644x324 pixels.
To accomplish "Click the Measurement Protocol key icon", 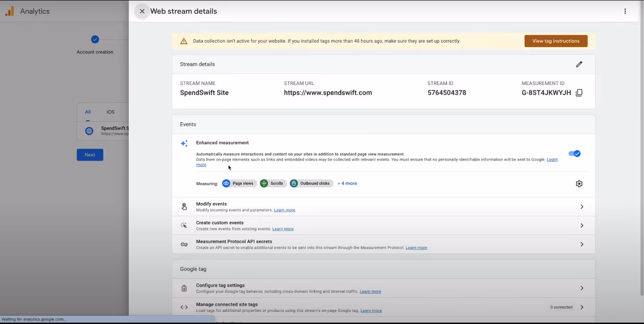I will click(184, 244).
